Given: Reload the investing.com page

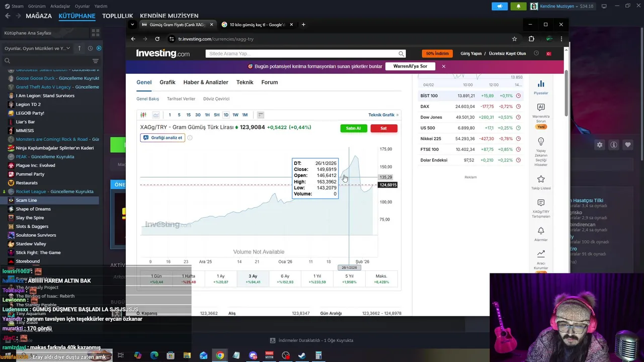Looking at the screenshot, I should coord(157,39).
